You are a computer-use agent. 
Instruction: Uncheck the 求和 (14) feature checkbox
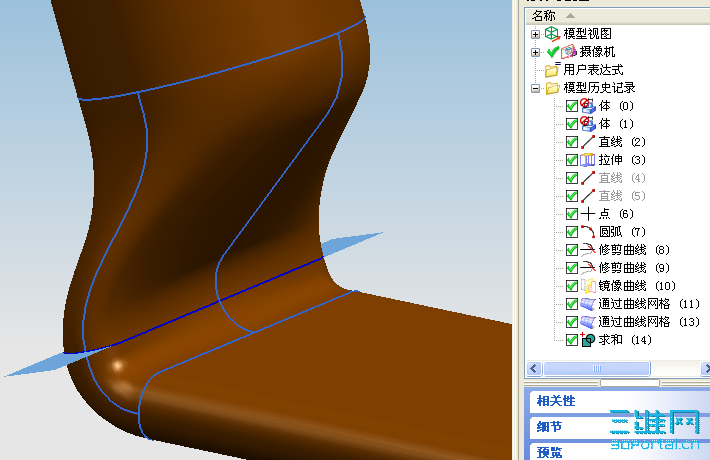tap(572, 340)
